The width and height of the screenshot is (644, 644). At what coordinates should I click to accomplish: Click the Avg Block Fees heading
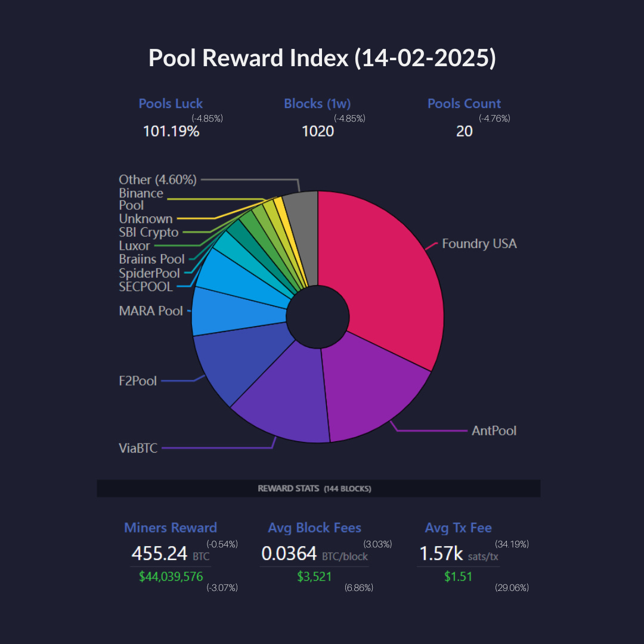[x=315, y=528]
